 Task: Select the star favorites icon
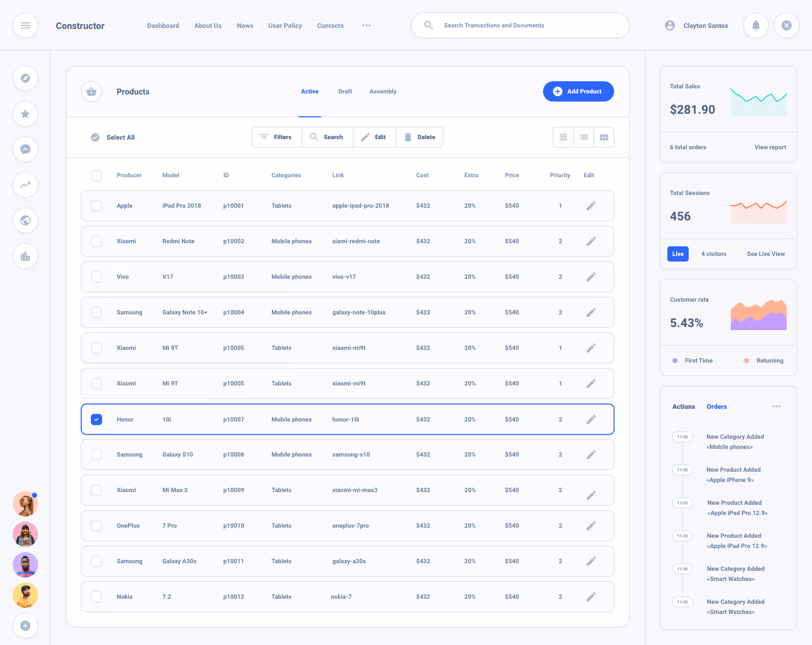pyautogui.click(x=25, y=114)
